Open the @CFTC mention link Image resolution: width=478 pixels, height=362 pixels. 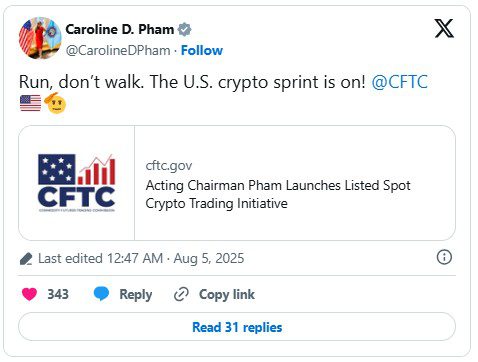pyautogui.click(x=399, y=82)
